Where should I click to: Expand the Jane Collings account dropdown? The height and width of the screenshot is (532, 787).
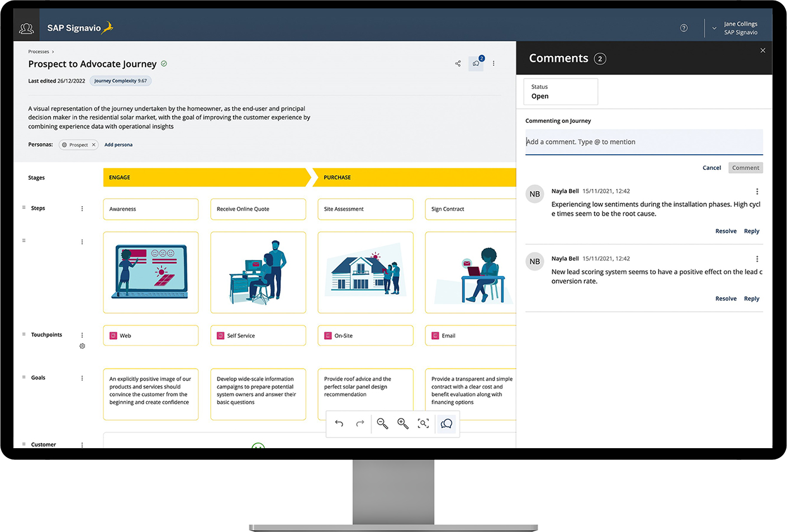[714, 28]
